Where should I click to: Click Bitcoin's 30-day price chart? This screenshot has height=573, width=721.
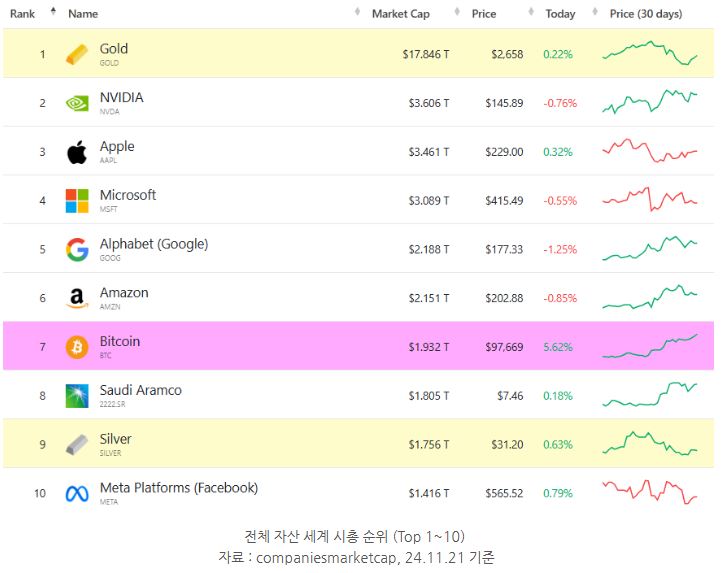(x=650, y=346)
